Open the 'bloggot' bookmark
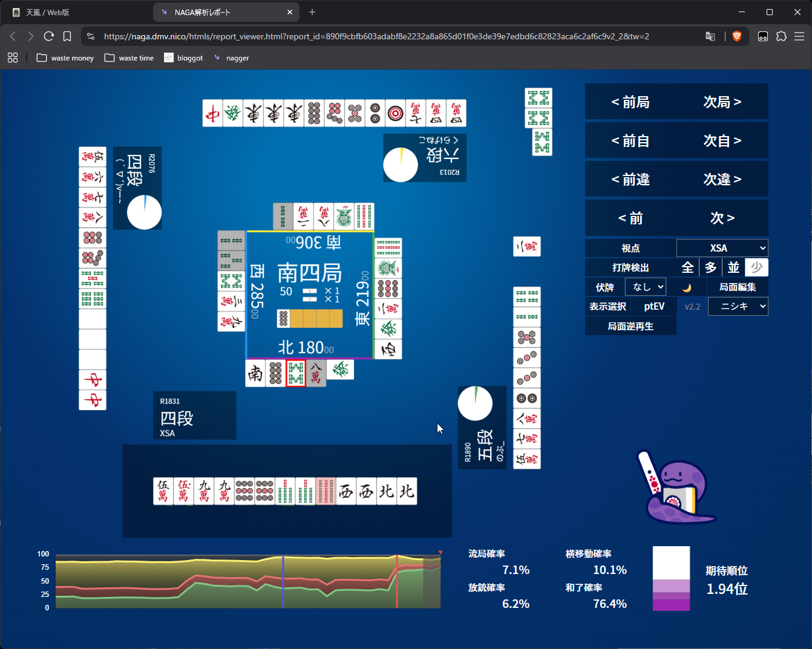812x649 pixels. 183,58
